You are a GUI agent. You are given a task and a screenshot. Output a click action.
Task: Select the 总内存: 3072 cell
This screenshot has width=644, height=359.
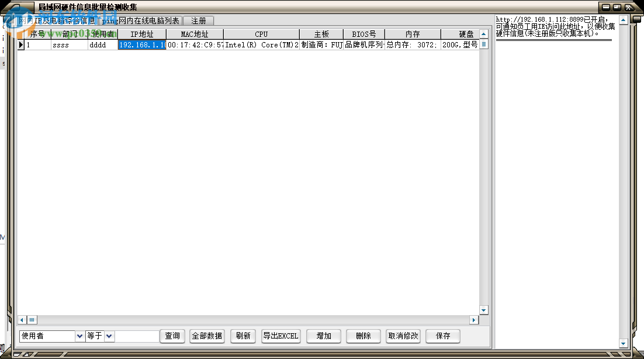pos(413,45)
